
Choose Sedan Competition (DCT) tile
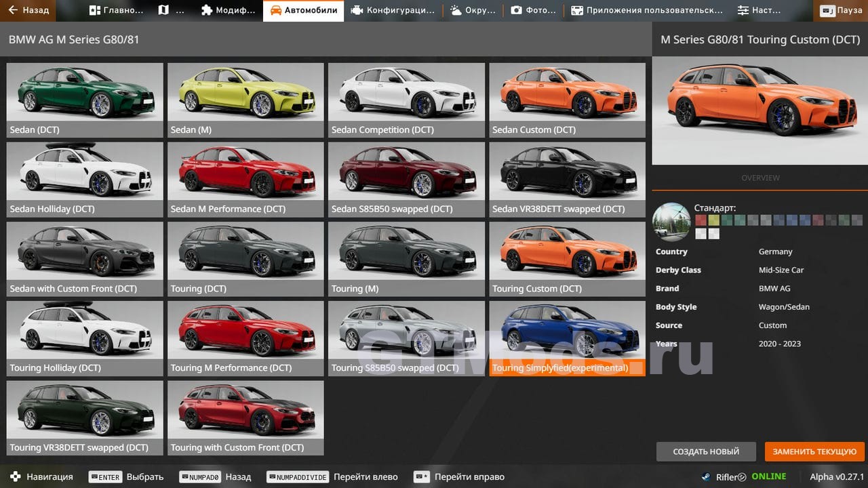pos(407,100)
